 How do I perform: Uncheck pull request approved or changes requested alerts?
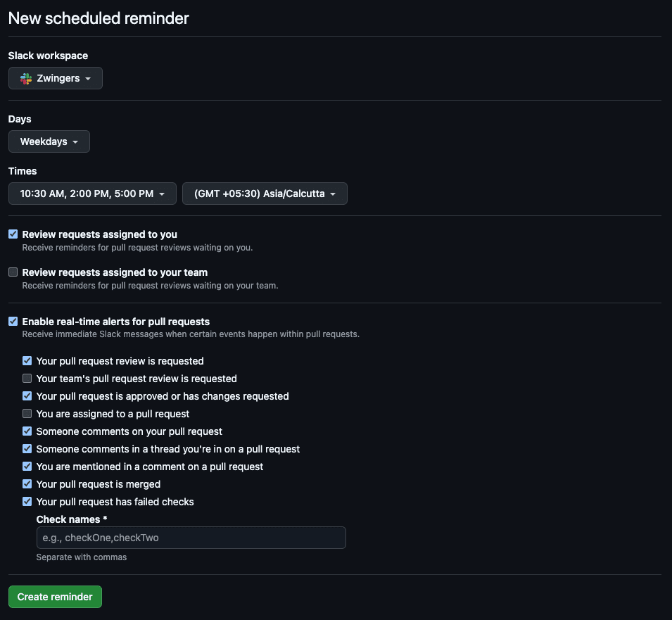point(27,396)
